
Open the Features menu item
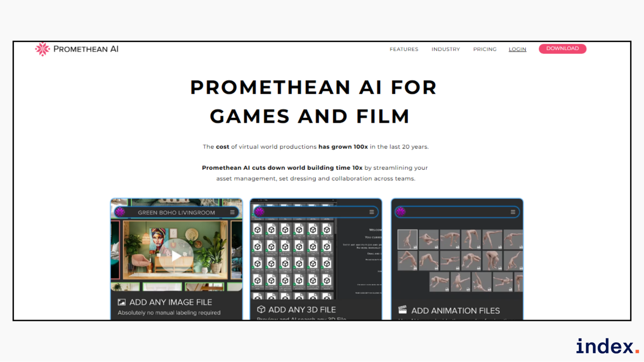click(x=404, y=49)
